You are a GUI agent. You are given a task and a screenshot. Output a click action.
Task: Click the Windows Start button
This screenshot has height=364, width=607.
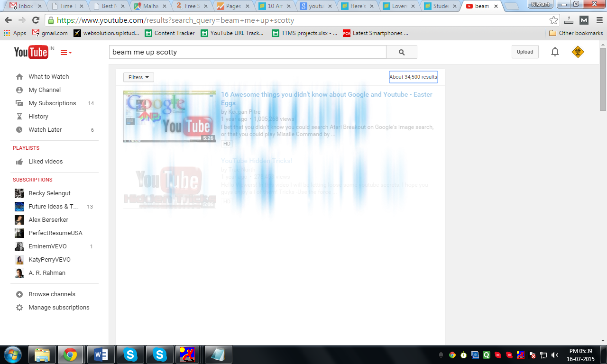[12, 355]
